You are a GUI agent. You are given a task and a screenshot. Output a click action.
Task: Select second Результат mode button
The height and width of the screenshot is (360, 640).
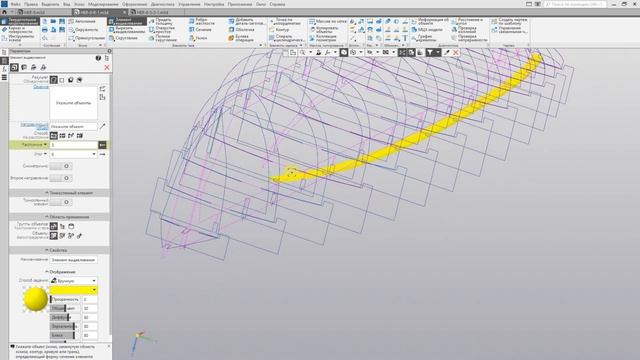[62, 80]
